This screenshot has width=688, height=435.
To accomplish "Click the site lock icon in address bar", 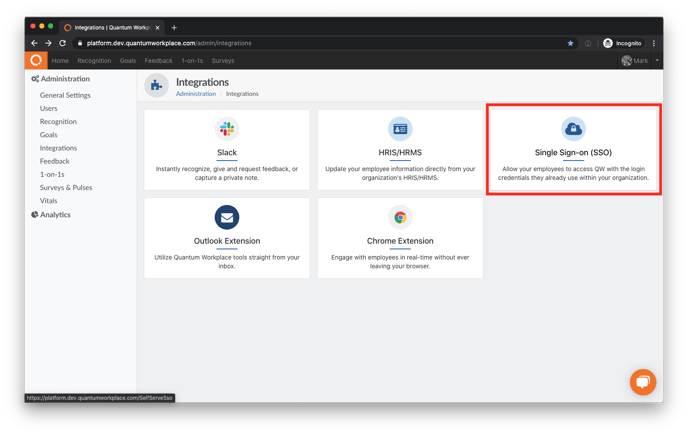I will pyautogui.click(x=80, y=43).
